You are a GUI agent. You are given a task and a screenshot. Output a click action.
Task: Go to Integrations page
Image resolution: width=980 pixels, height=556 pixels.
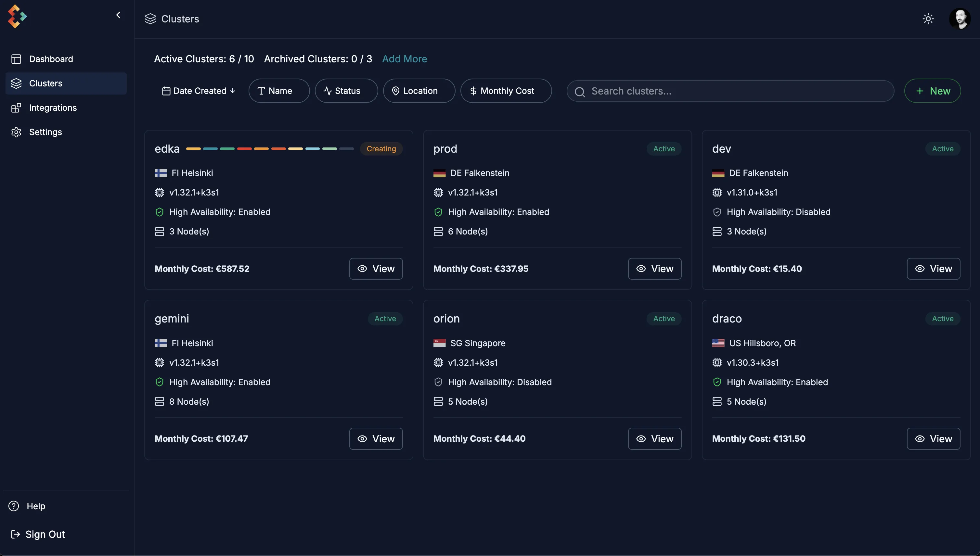pos(53,108)
